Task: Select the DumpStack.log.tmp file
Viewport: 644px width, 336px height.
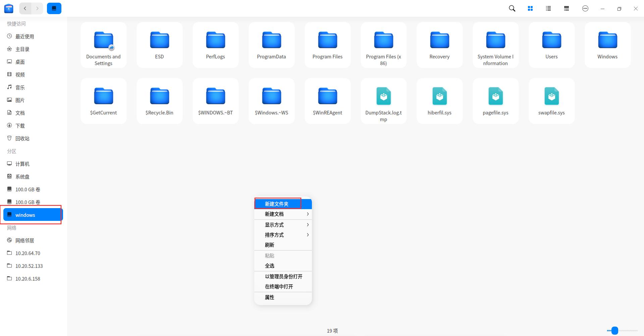Action: 383,101
